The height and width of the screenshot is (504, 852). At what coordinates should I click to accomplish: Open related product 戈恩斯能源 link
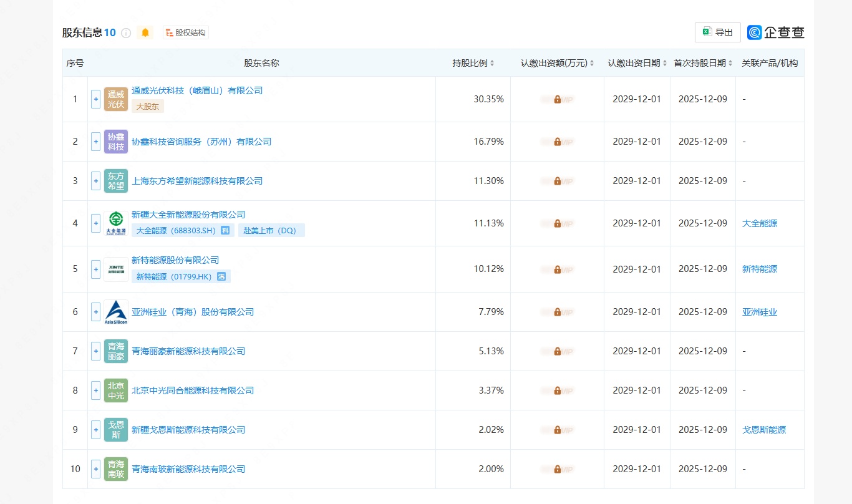pyautogui.click(x=764, y=430)
